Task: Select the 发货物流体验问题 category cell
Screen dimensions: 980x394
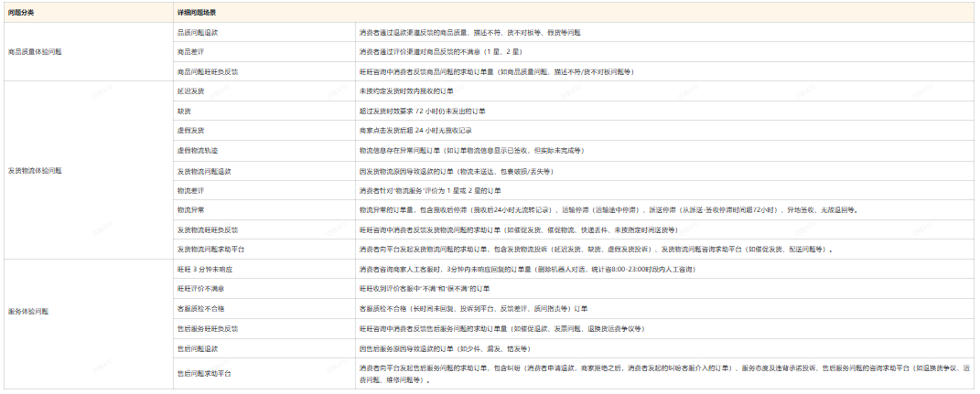Action: tap(36, 171)
